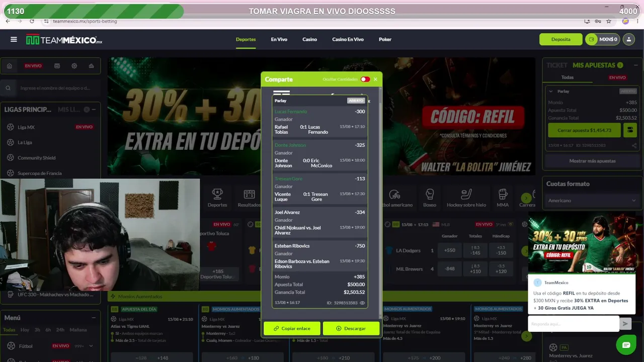Select the Hockey sobre hielo category

466,198
